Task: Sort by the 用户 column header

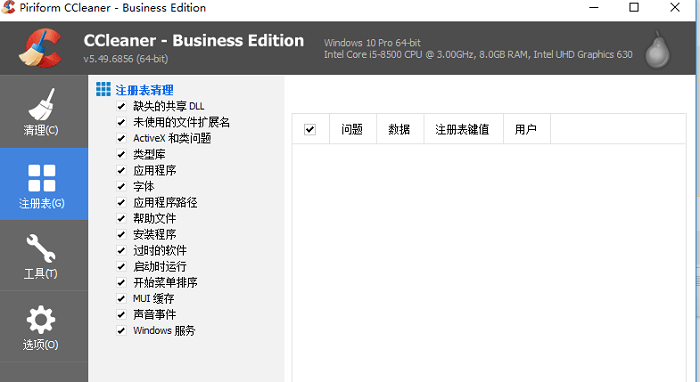Action: (x=527, y=129)
